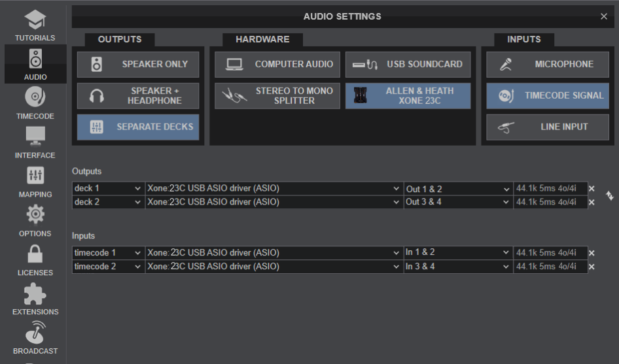Enable Speaker + Headphone output

tap(138, 95)
